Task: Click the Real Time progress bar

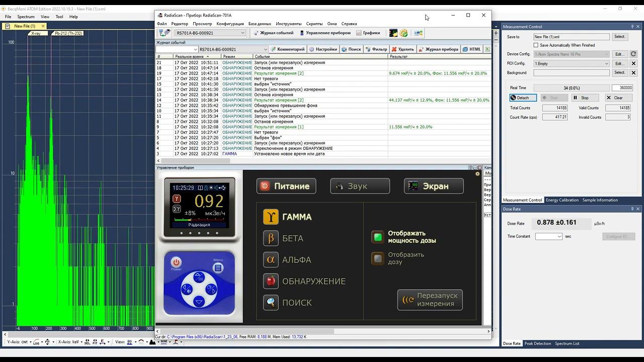Action: click(571, 88)
